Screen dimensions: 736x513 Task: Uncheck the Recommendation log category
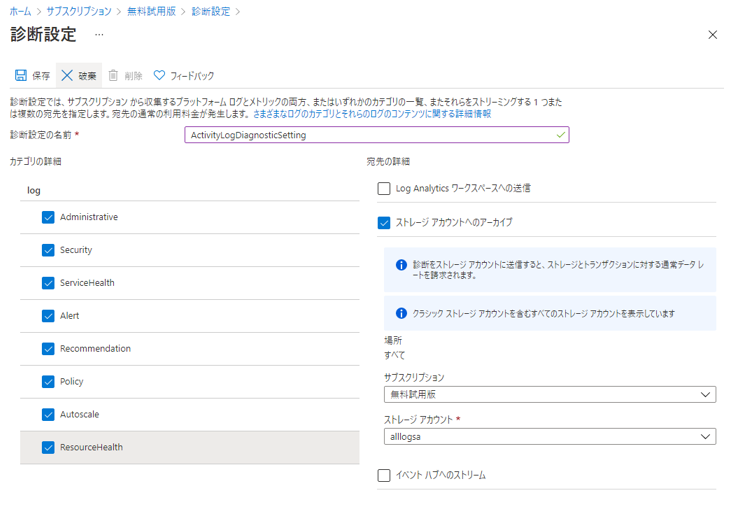48,349
